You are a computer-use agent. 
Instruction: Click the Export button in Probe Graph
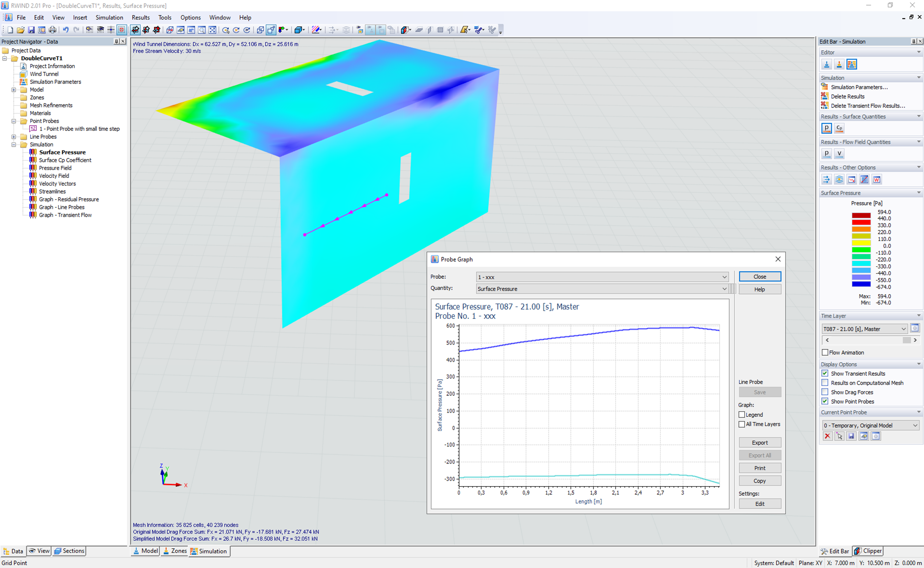(760, 442)
